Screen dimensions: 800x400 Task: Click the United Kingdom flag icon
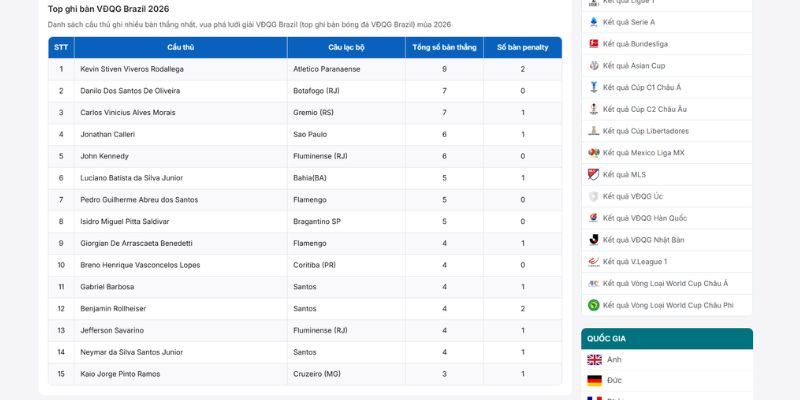(x=594, y=360)
